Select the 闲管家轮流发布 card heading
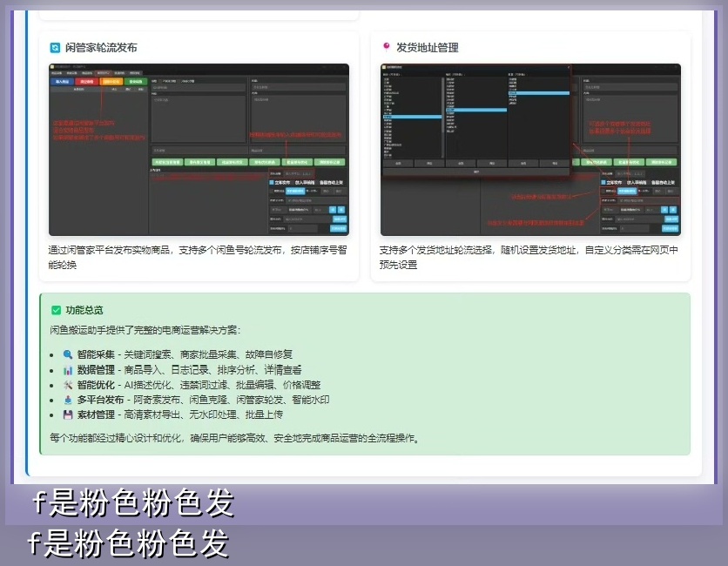728x566 pixels. click(101, 48)
